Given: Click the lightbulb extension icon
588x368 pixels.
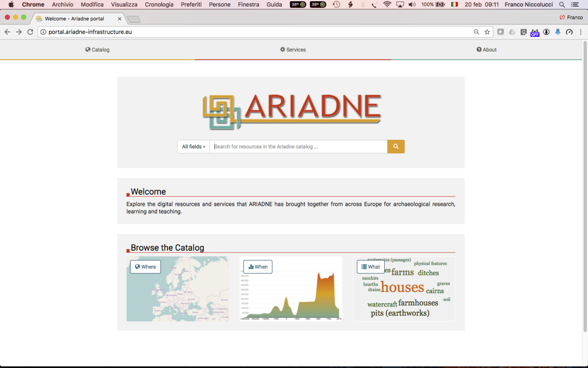Looking at the screenshot, I should [x=523, y=32].
